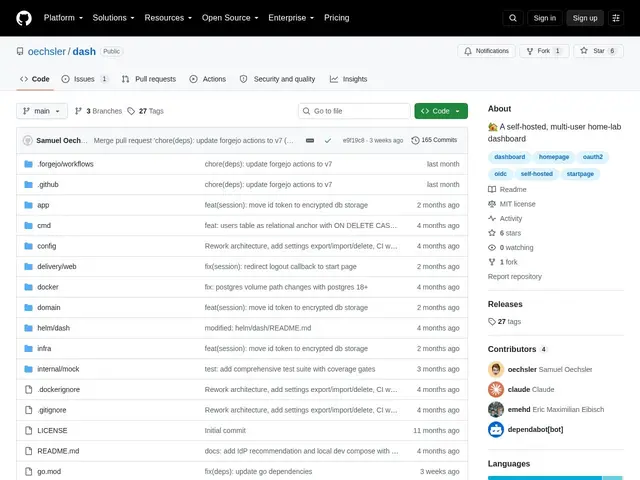Open the MIT license link
640x480 pixels.
512,204
